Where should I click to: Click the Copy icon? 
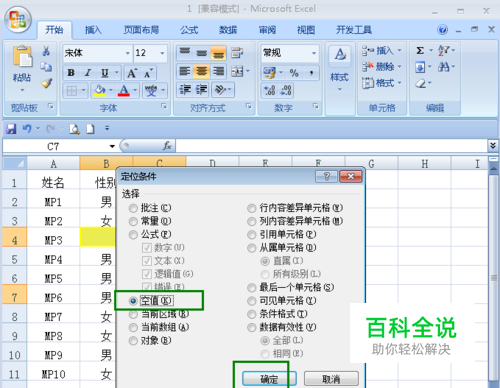click(46, 67)
